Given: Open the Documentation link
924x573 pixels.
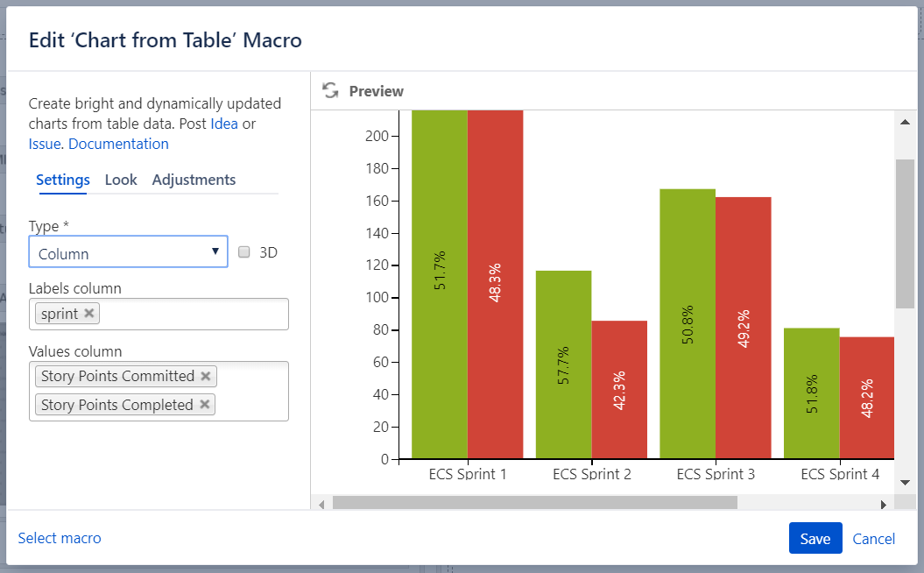Looking at the screenshot, I should coord(118,144).
